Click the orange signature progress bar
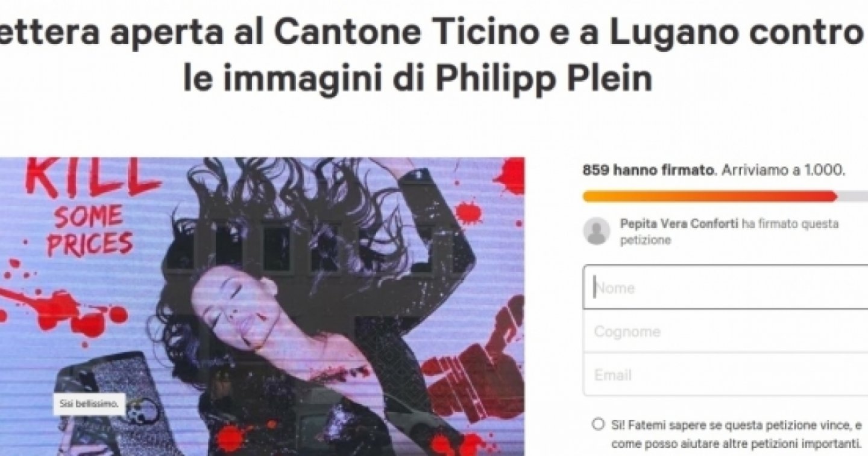 (709, 196)
